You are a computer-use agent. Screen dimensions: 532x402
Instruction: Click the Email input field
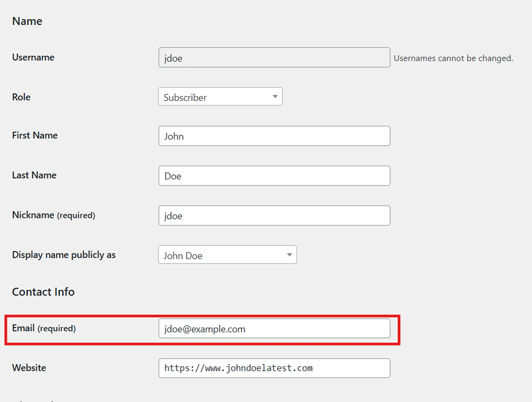pos(274,329)
